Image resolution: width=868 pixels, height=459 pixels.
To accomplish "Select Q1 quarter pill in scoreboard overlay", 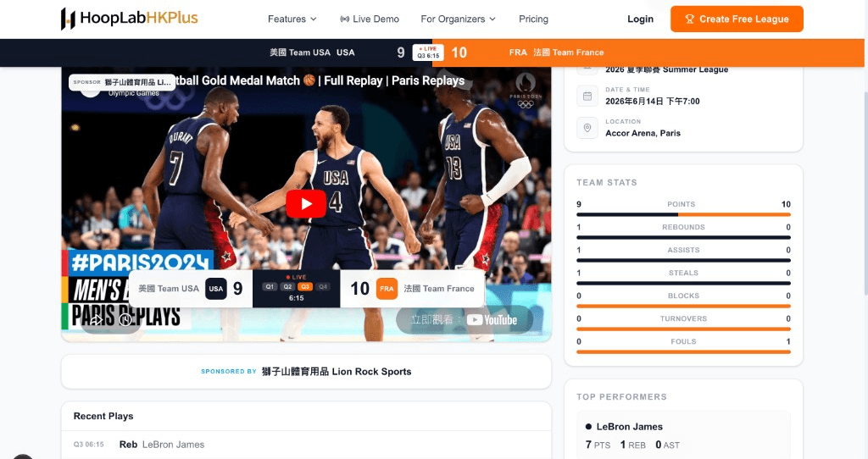I will tap(270, 286).
